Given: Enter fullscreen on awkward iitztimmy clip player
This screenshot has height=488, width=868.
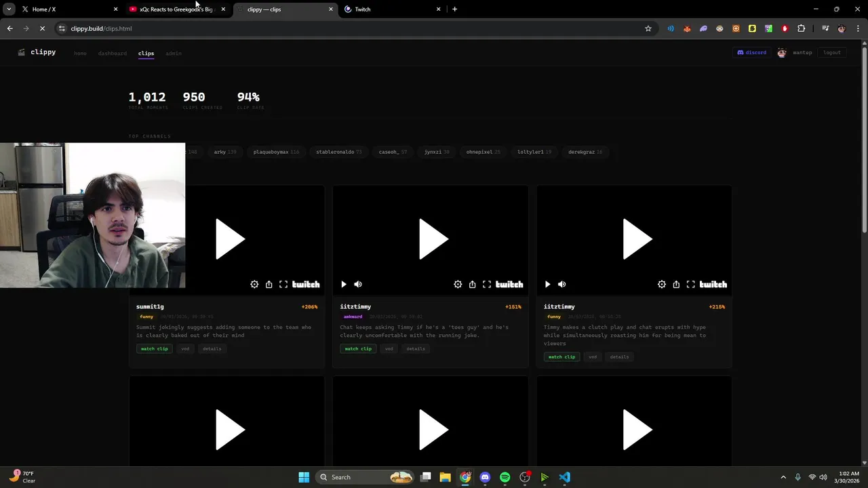Looking at the screenshot, I should click(x=487, y=285).
